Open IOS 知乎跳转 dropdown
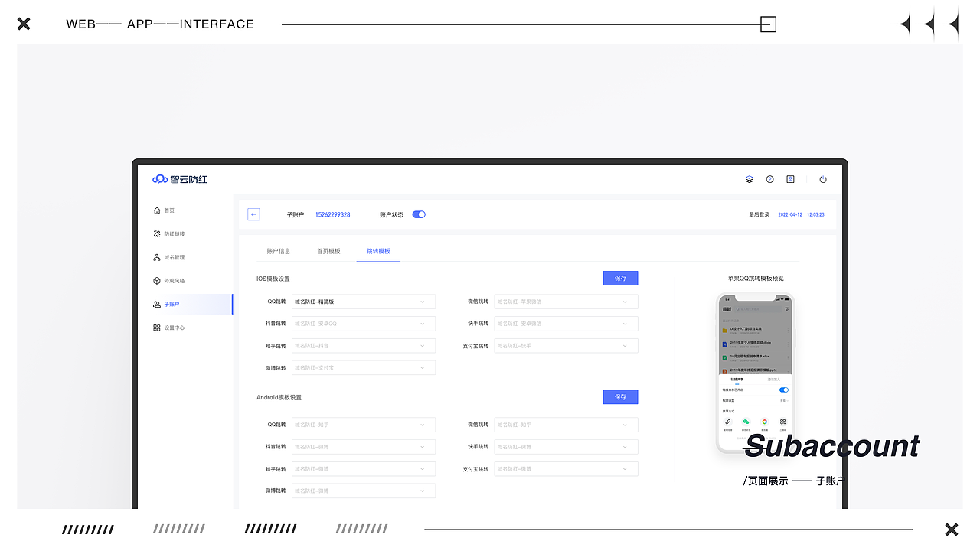Screen dimensions: 980x551 pyautogui.click(x=364, y=346)
